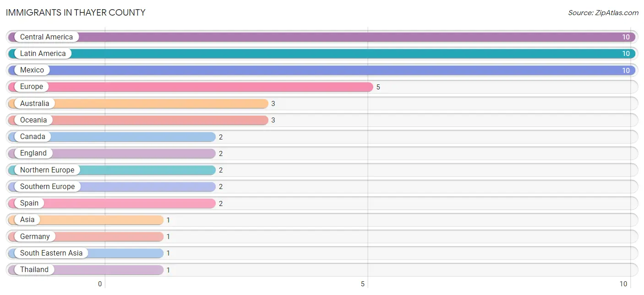The image size is (644, 295).
Task: Click the England bar label
Action: coord(33,153)
